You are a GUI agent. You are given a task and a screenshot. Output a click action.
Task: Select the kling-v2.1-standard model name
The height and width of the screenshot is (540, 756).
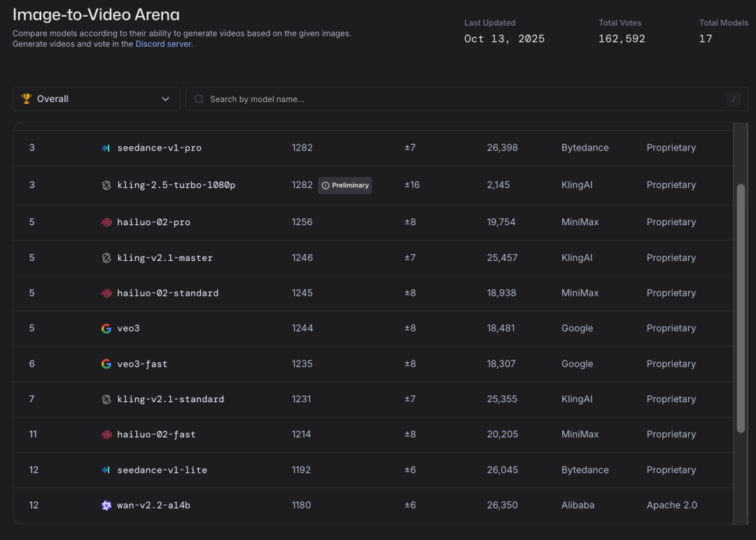(170, 399)
